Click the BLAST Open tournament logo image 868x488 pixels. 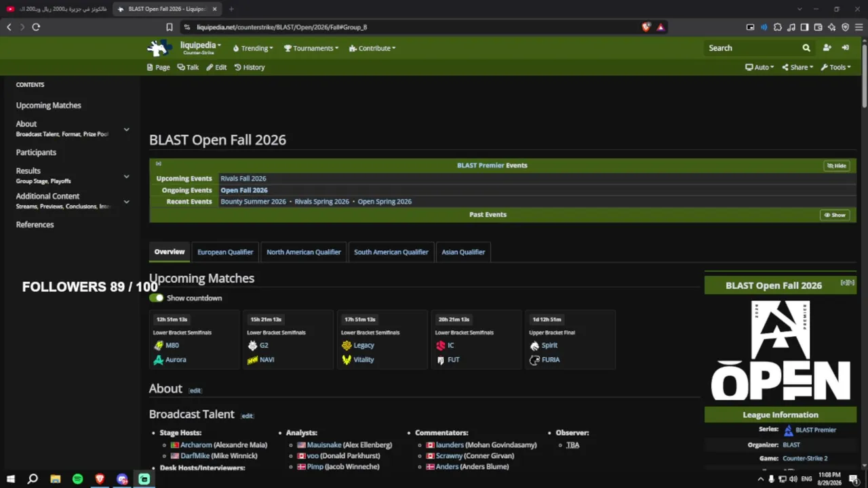pyautogui.click(x=781, y=350)
